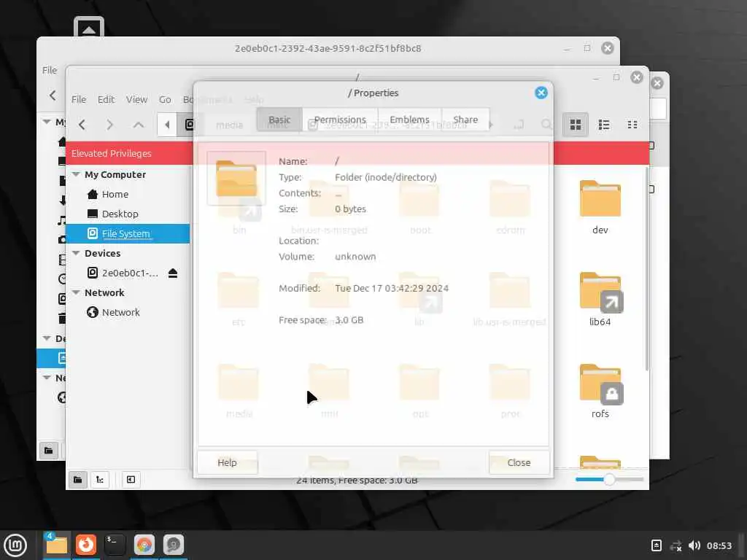The width and height of the screenshot is (747, 560).
Task: Eject the 2e0eb0c1 device
Action: click(173, 273)
